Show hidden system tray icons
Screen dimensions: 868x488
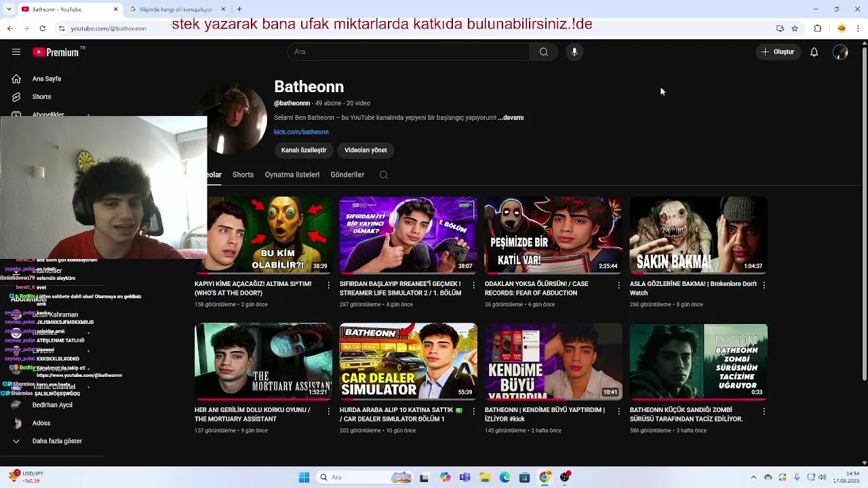[x=753, y=477]
